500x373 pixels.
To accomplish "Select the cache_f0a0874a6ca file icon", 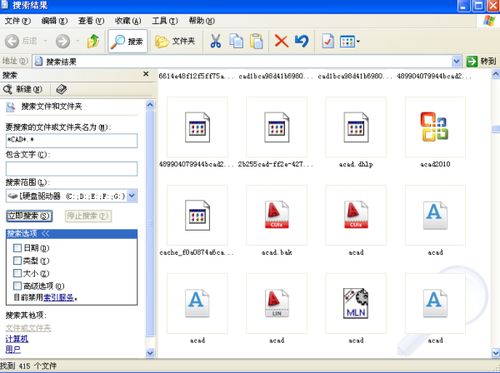I will pos(197,215).
